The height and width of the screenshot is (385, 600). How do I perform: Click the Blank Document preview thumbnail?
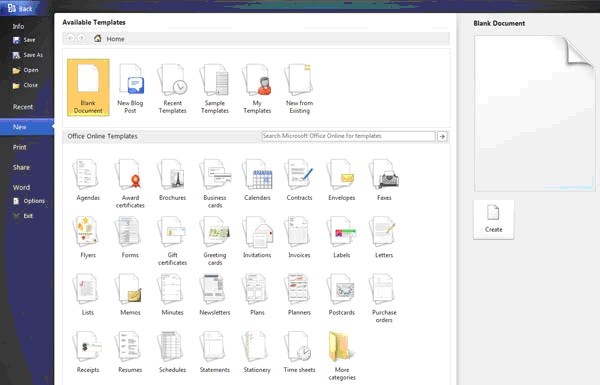pos(535,113)
